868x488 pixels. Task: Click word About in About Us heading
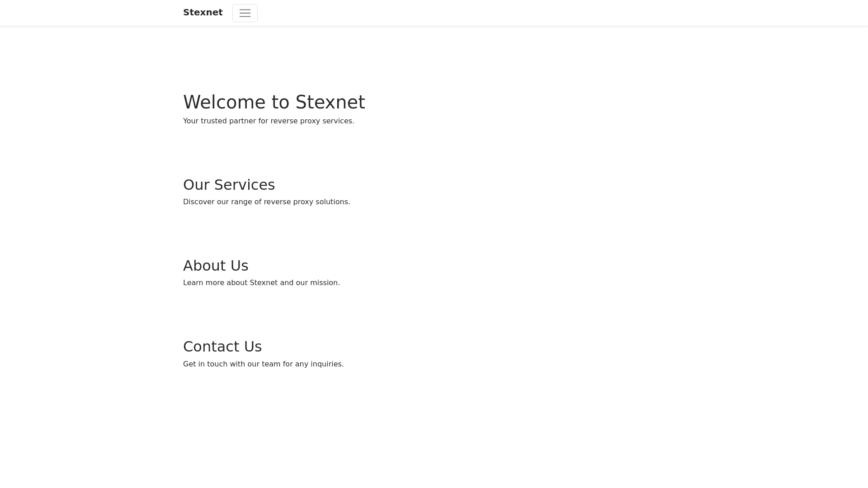click(204, 266)
